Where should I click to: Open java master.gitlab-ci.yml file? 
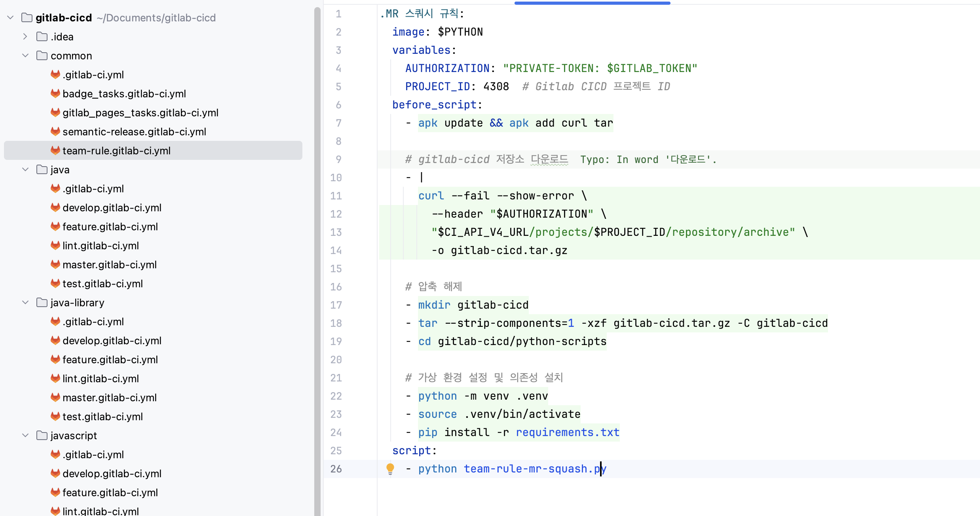(109, 264)
